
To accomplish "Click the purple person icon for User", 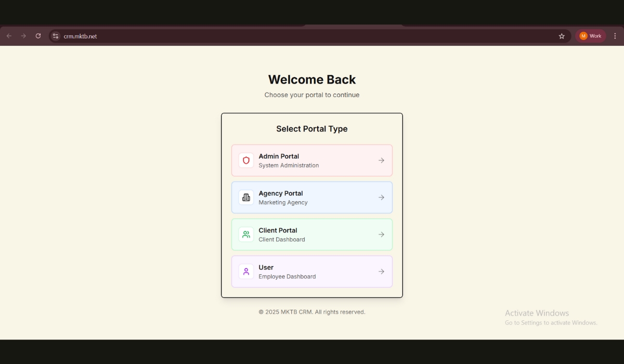I will tap(246, 271).
